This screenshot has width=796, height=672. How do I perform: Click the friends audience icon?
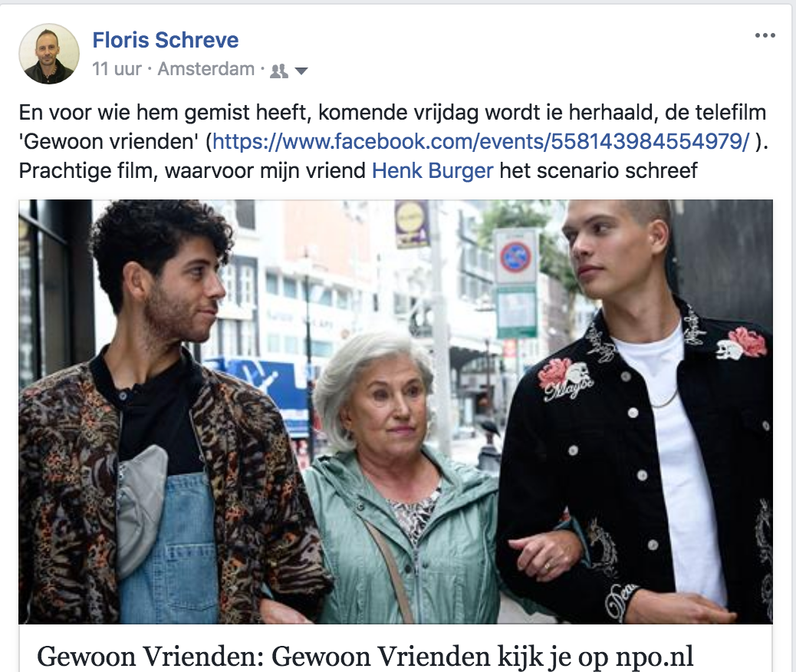[279, 71]
